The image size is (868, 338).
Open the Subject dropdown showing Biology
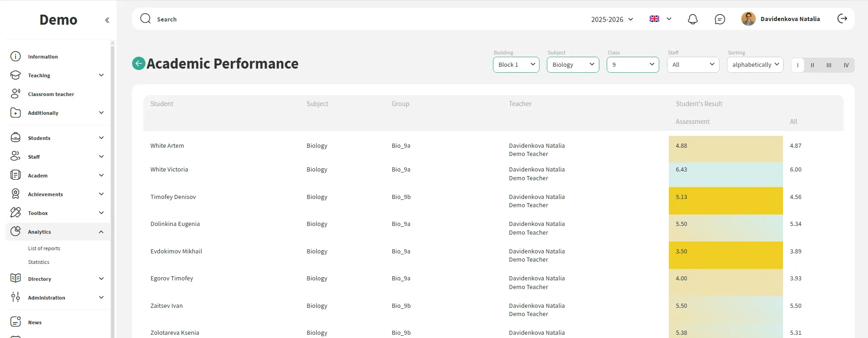pyautogui.click(x=572, y=65)
